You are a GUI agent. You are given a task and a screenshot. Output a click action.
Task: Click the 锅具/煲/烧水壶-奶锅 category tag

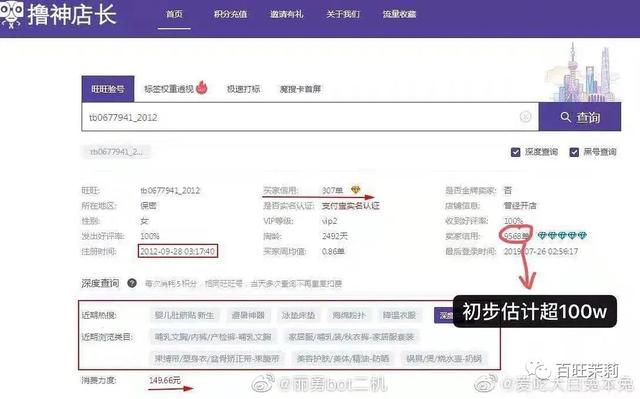click(444, 359)
